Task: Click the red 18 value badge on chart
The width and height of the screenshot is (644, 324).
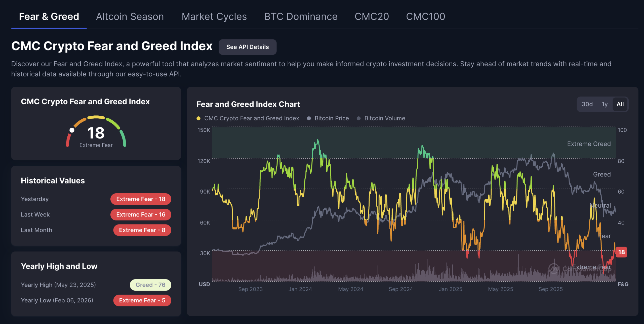Action: point(621,252)
